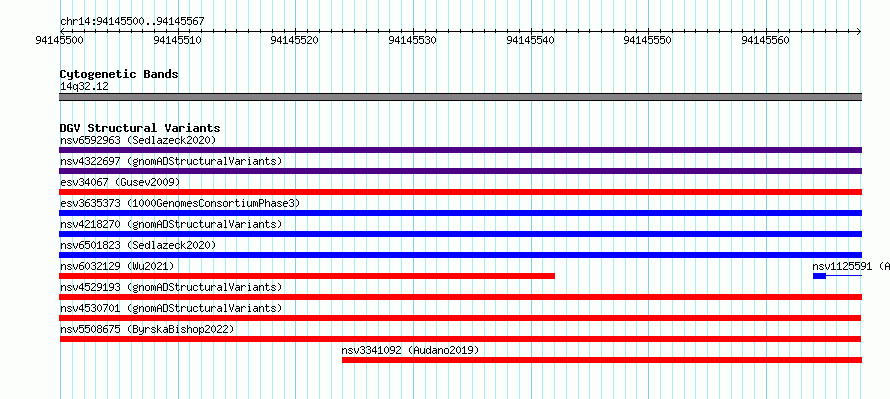Click the esv3635373 (1000GenomesConsortiumPhase3) label
This screenshot has height=399, width=890.
[x=180, y=203]
